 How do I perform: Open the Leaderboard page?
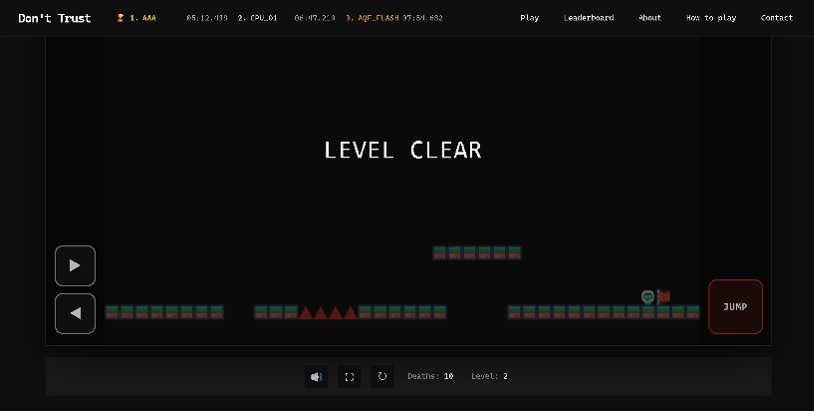[589, 18]
